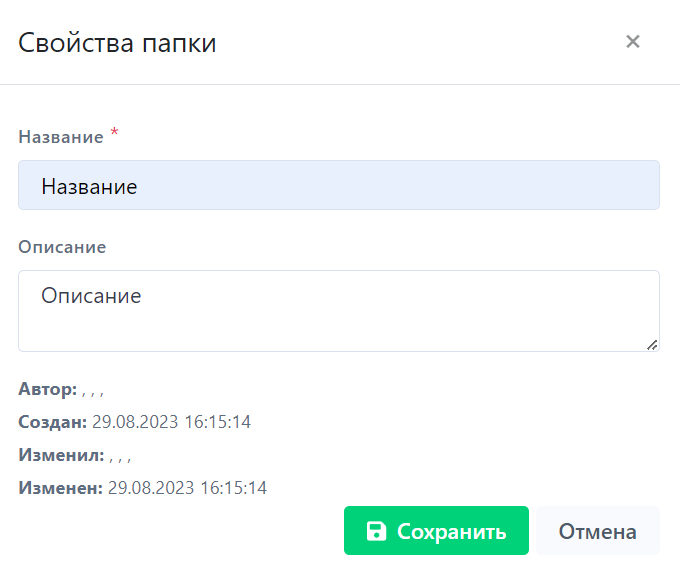Click the Название field label

click(x=60, y=137)
